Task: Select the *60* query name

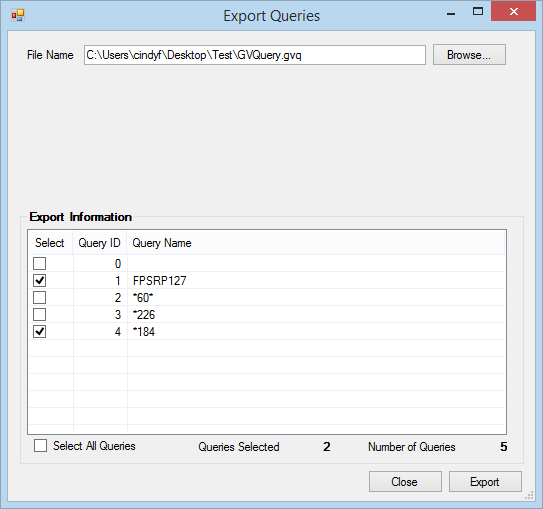Action: [143, 297]
